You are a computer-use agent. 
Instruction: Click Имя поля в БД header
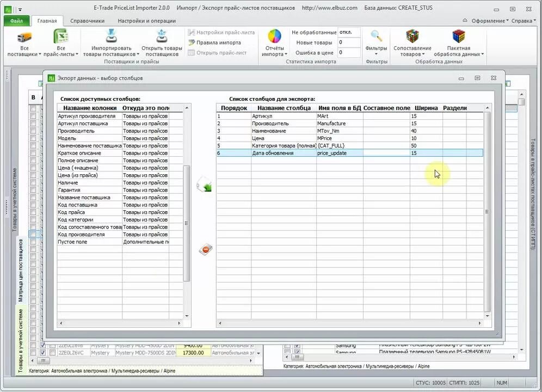[x=340, y=108]
